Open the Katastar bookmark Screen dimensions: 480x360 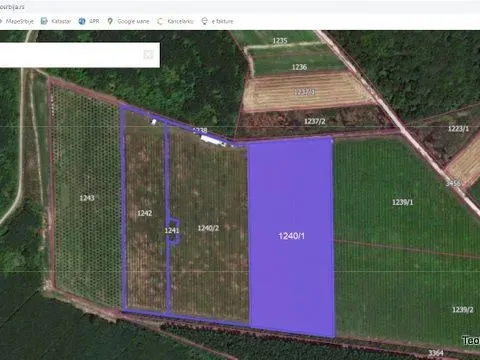(61, 21)
